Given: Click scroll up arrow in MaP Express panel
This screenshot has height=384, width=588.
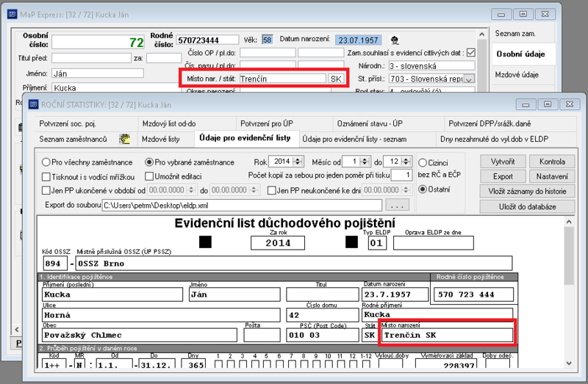Looking at the screenshot, I should click(x=482, y=34).
